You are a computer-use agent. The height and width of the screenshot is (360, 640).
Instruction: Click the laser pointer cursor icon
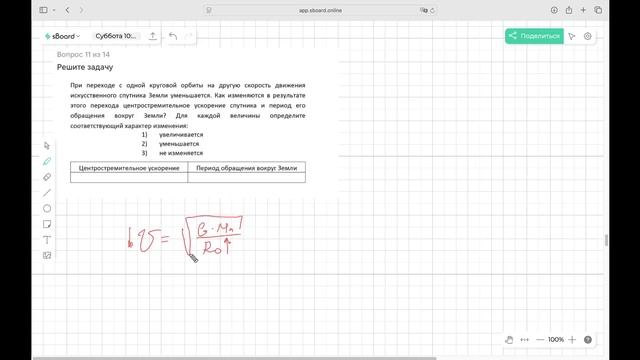(572, 36)
